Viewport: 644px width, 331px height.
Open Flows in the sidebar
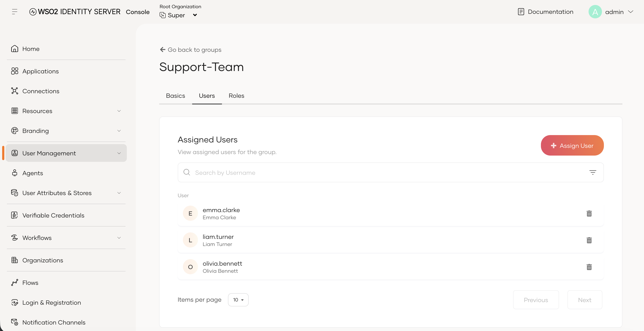tap(66, 282)
